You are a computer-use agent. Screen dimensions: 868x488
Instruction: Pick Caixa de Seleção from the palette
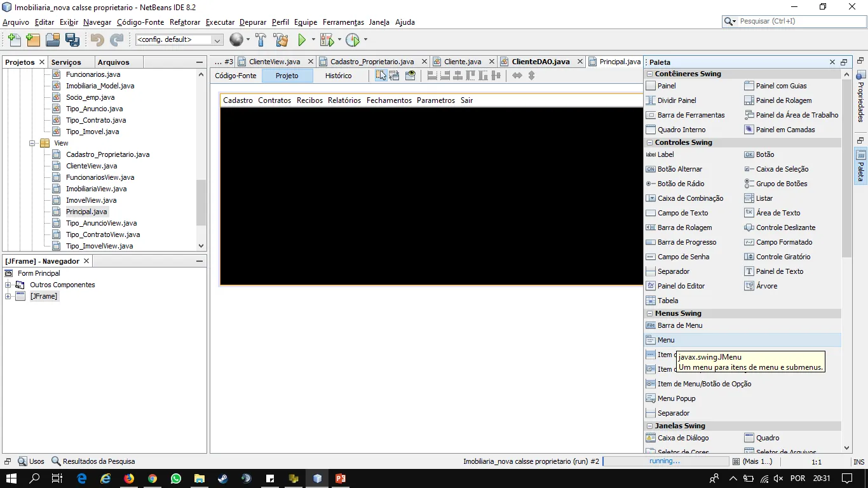(x=782, y=169)
